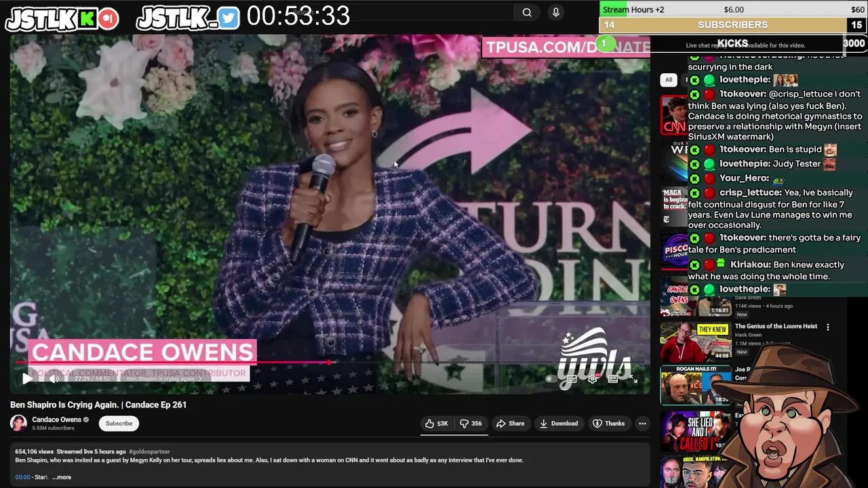This screenshot has width=868, height=488.
Task: Like the video (53K thumbs up)
Action: pyautogui.click(x=437, y=424)
